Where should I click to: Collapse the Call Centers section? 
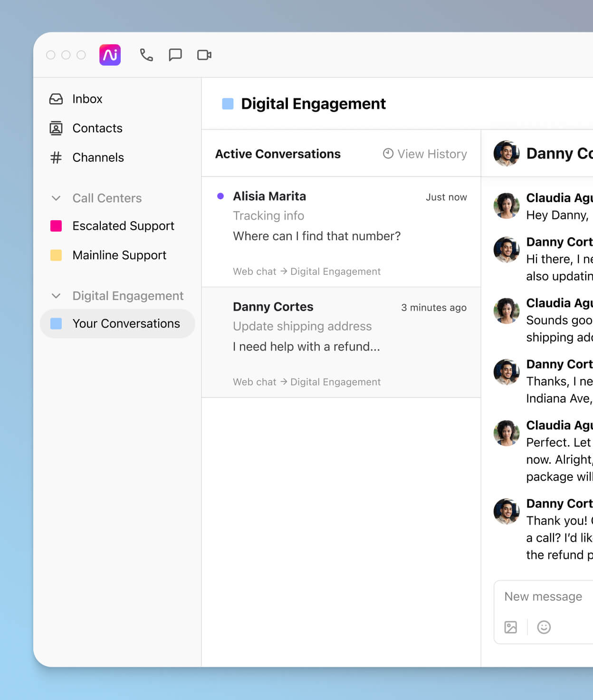pos(56,198)
